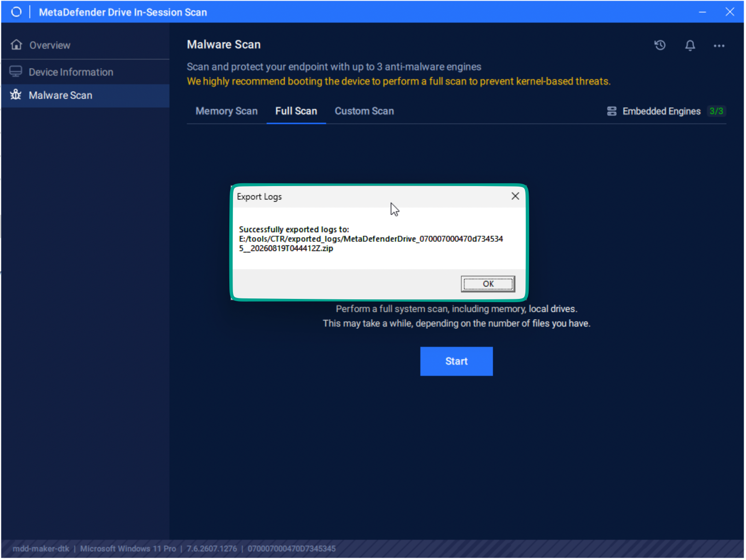Click the 'Successfully exported logs to:' text
746x560 pixels.
pos(294,229)
